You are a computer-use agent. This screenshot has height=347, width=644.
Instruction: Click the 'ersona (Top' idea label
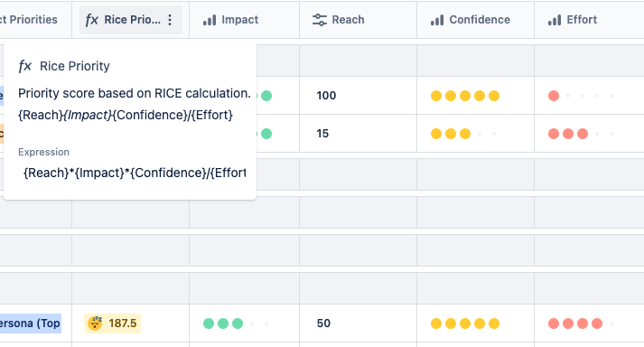tap(30, 324)
